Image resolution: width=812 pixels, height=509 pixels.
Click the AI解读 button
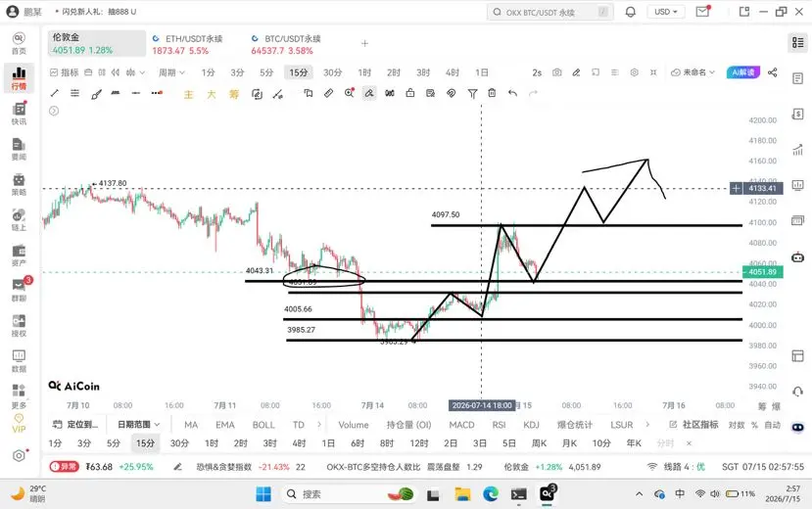pyautogui.click(x=743, y=72)
